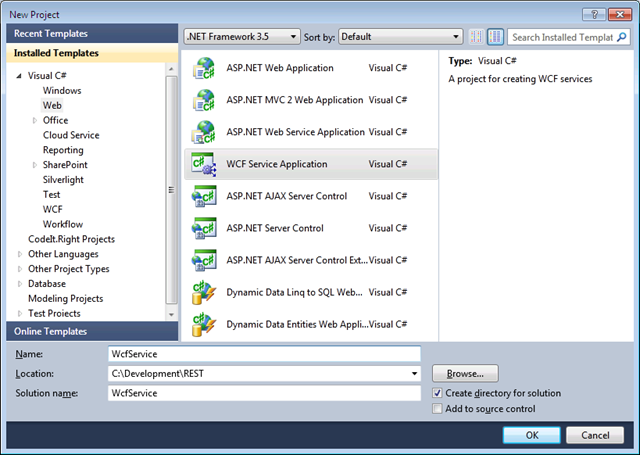Viewport: 640px width, 455px height.
Task: Select the Cloud Service category
Action: (x=71, y=135)
